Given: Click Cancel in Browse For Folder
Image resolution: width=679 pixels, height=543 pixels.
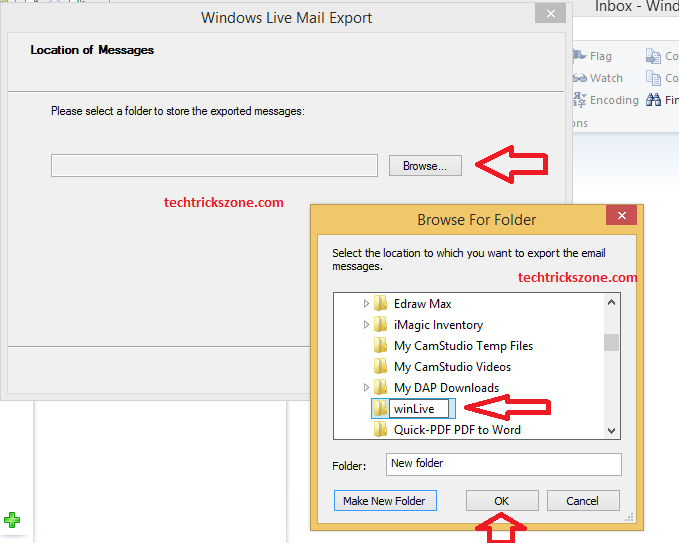Looking at the screenshot, I should point(583,501).
